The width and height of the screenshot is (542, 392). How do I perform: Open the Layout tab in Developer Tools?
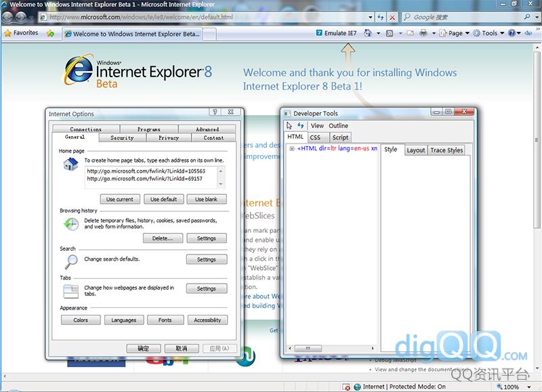pos(416,150)
